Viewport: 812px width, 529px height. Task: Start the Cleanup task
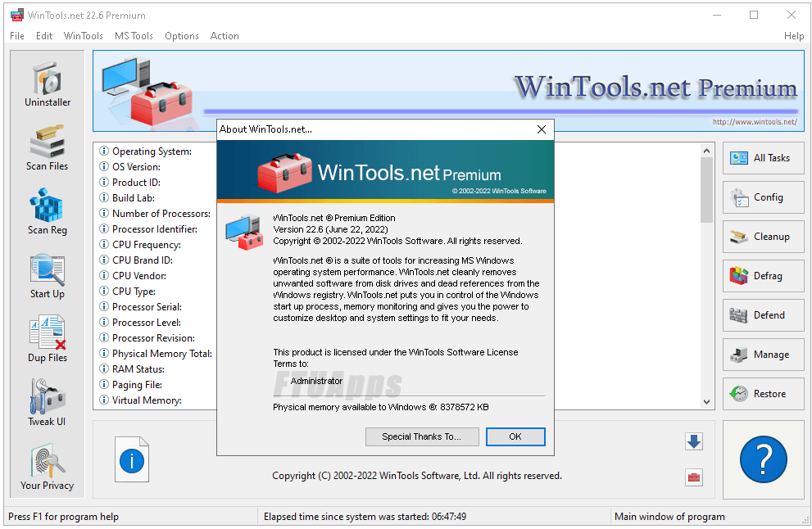pyautogui.click(x=764, y=237)
